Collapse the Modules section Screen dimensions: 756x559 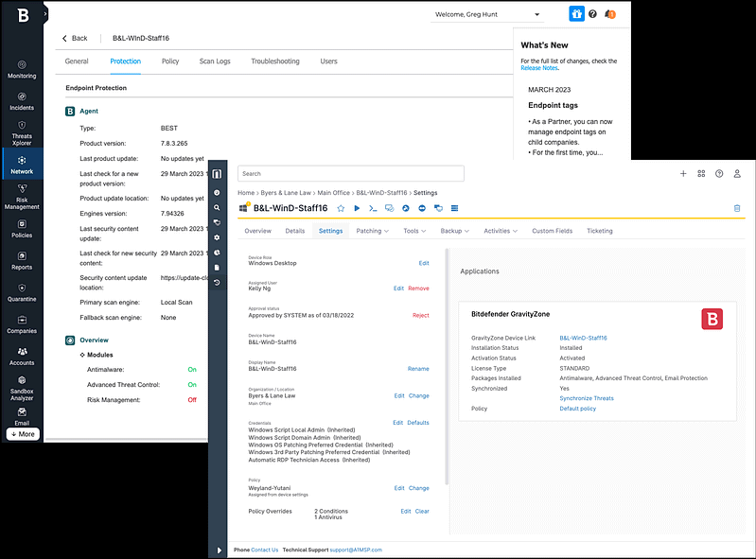(82, 355)
